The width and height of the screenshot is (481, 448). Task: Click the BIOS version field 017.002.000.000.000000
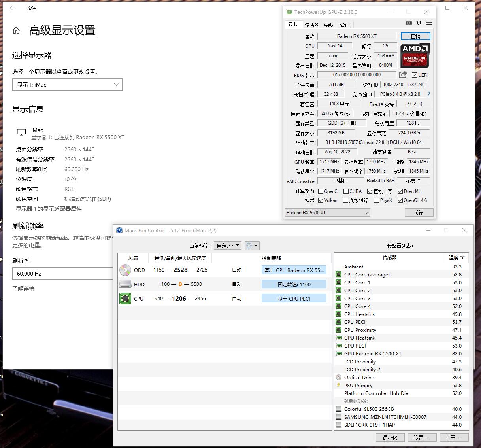(x=357, y=75)
